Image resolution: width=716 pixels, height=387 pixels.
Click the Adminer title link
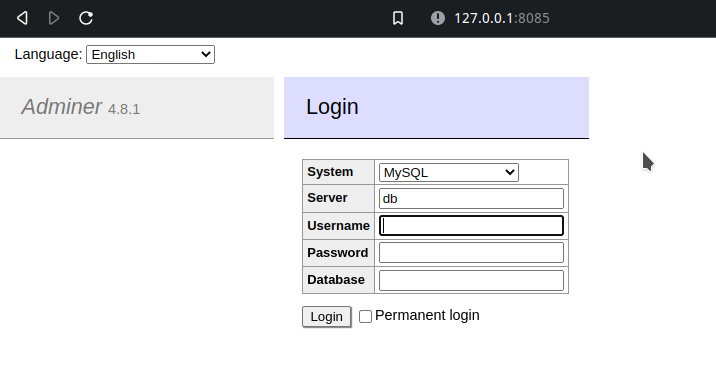click(62, 107)
